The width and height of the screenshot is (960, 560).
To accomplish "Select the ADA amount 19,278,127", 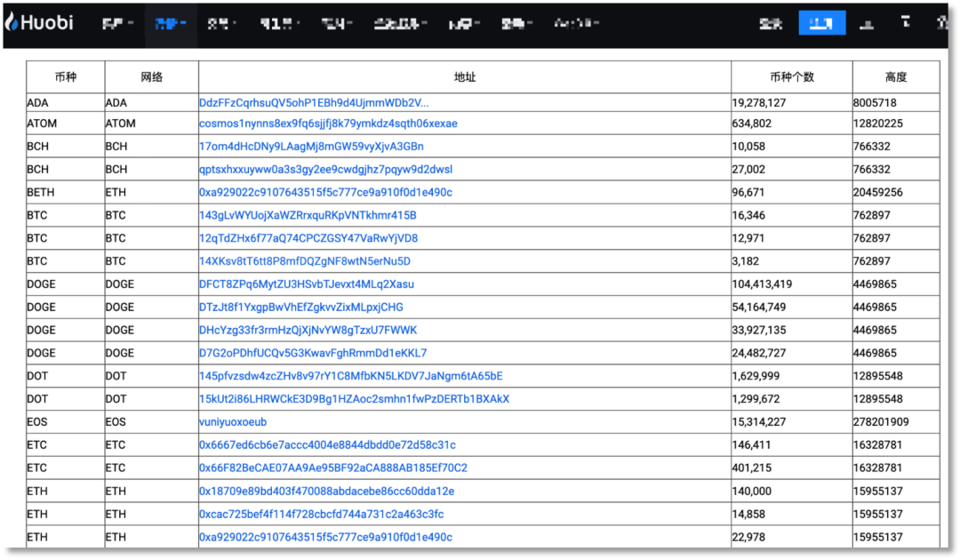I will tap(758, 103).
